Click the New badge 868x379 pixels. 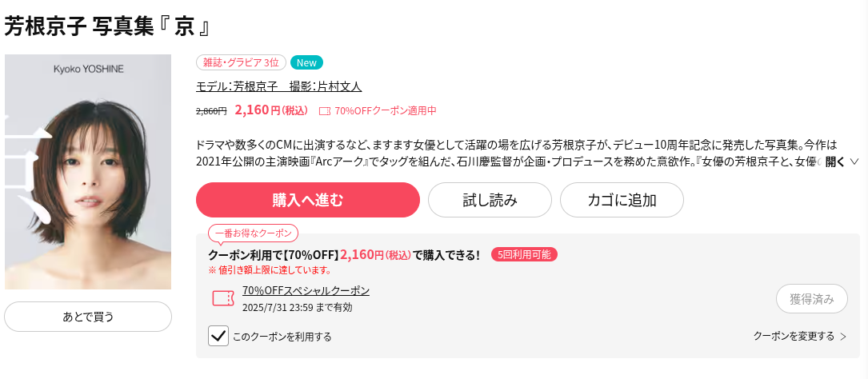pyautogui.click(x=306, y=62)
